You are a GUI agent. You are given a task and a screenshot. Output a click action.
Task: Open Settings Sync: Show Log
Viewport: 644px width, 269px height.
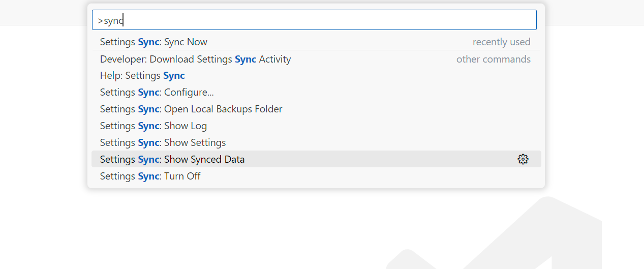point(316,126)
